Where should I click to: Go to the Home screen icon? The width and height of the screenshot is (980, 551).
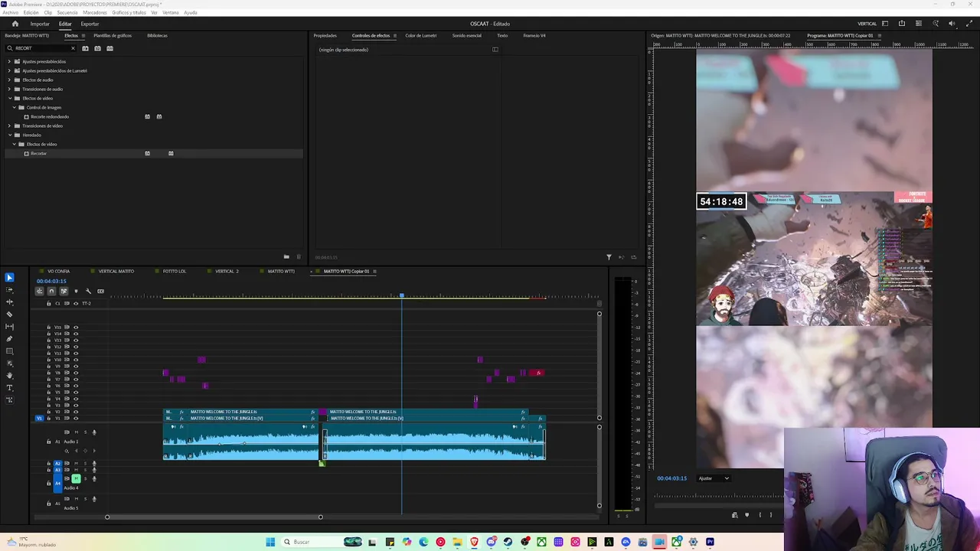point(15,24)
